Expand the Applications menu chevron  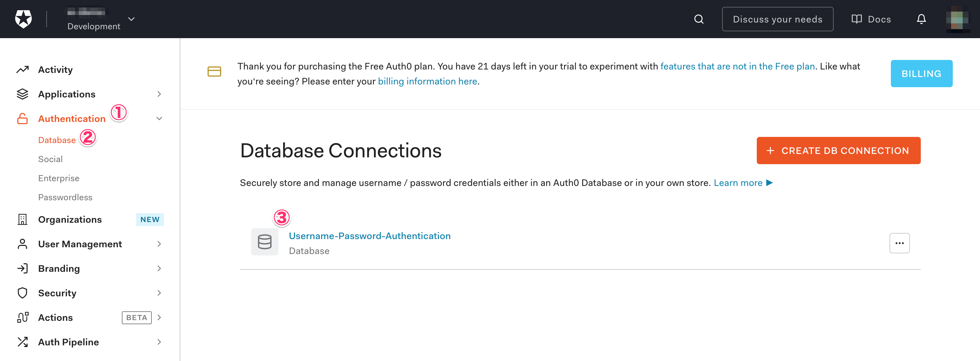tap(159, 94)
